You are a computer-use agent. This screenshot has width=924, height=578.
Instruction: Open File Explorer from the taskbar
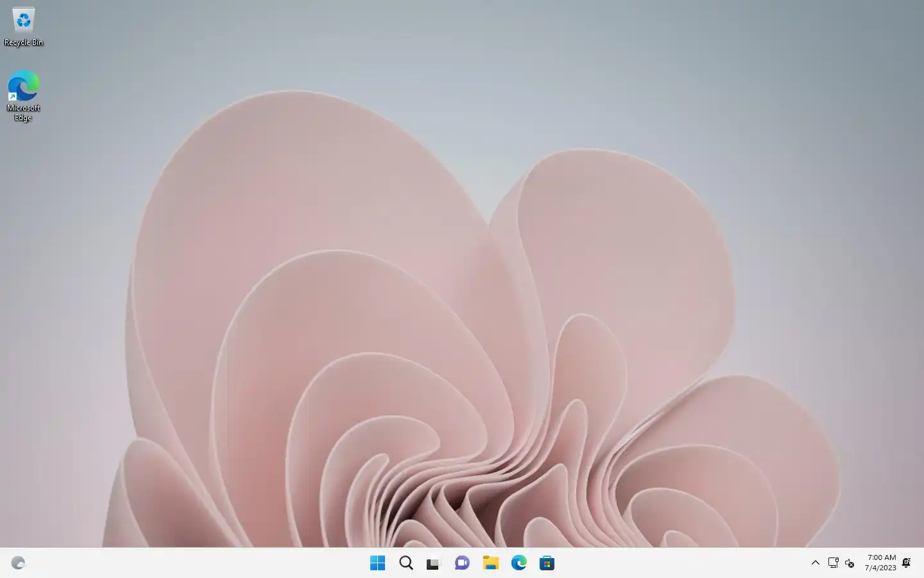(x=490, y=563)
